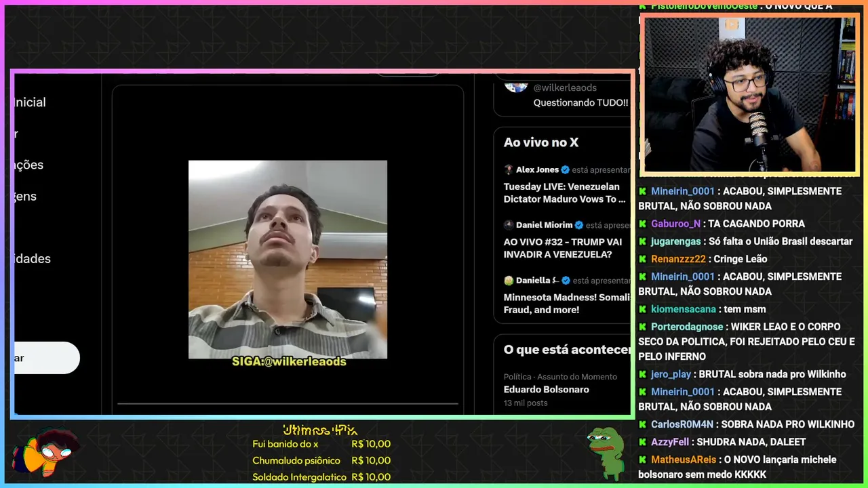Screen dimensions: 868x488
Task: Click the Pepe frog emote
Action: 605,452
